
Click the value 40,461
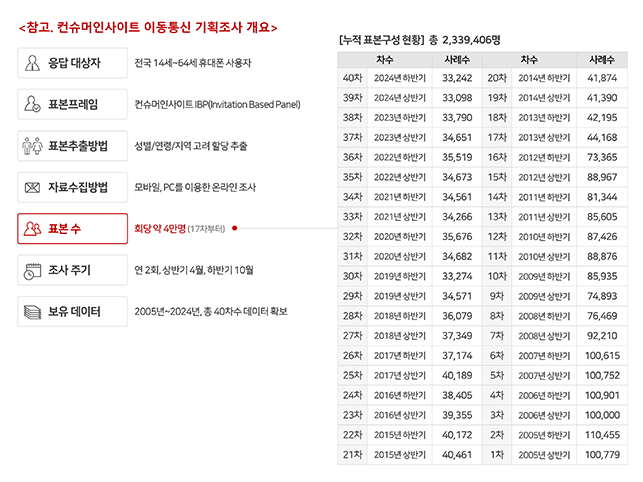click(x=457, y=455)
